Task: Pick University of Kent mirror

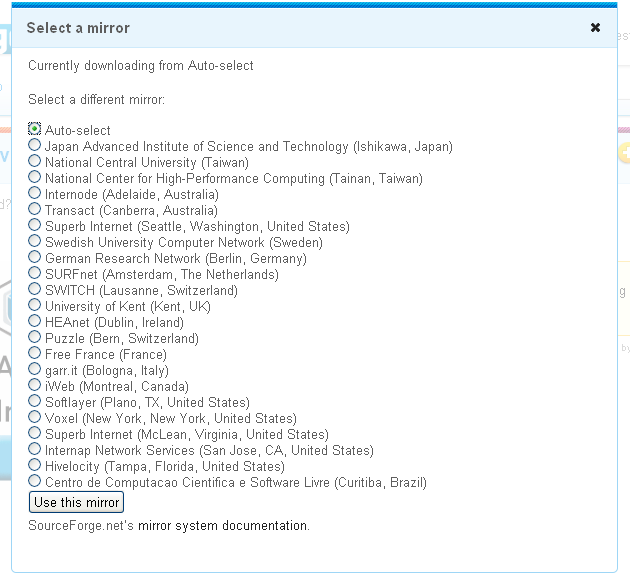Action: point(35,306)
